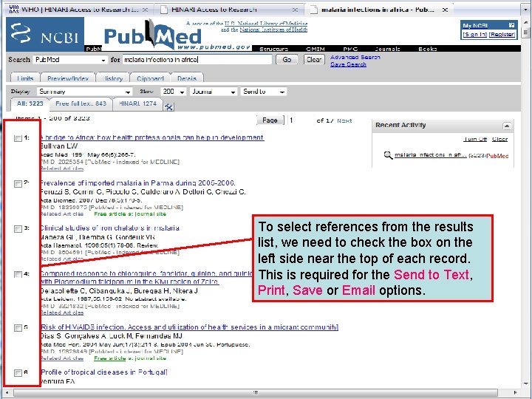Click horizontal scrollbar right arrow

pyautogui.click(x=516, y=392)
